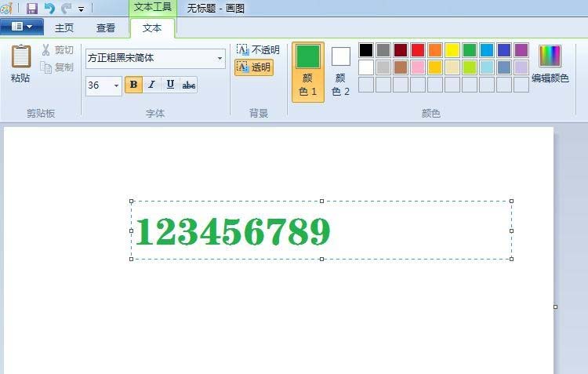Pick the lime green color swatch
The width and height of the screenshot is (588, 374).
[x=470, y=67]
